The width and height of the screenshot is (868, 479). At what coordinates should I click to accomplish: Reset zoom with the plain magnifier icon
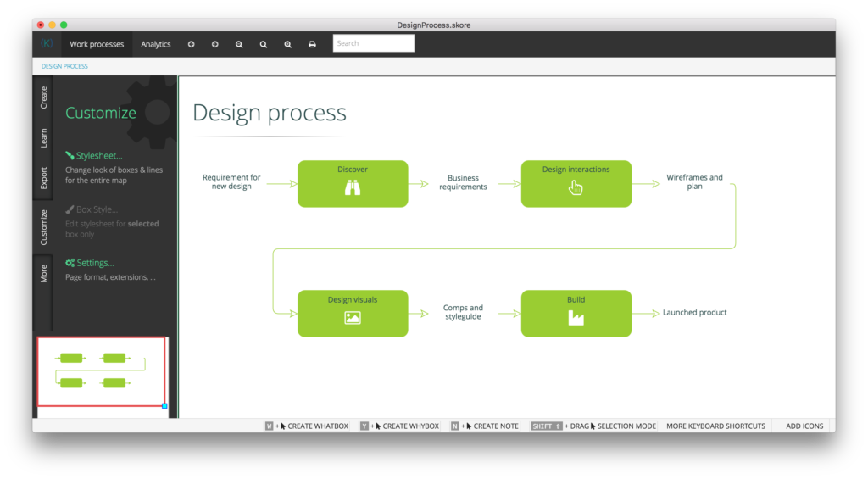coord(264,44)
